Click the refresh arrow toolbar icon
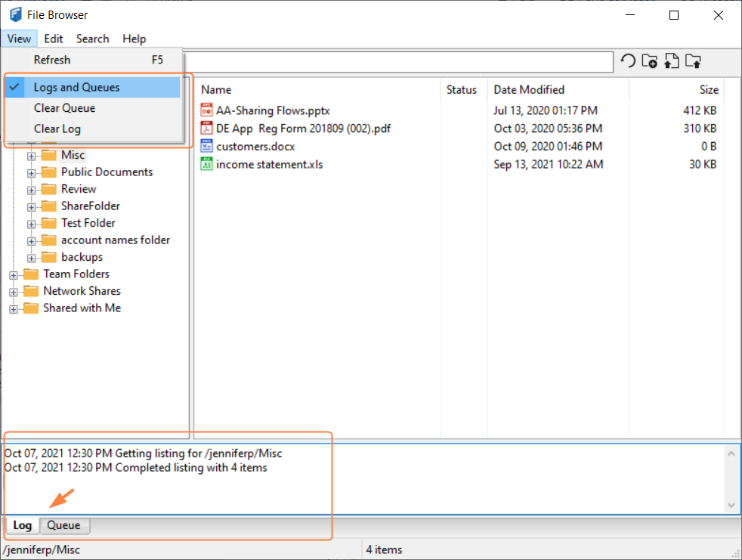Screen dimensions: 742x560 (x=628, y=62)
